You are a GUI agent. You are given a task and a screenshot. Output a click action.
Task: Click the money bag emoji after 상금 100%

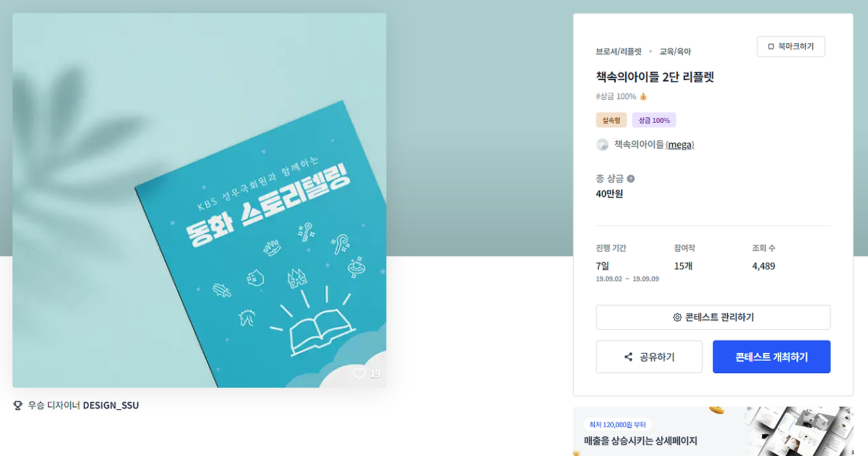point(644,96)
